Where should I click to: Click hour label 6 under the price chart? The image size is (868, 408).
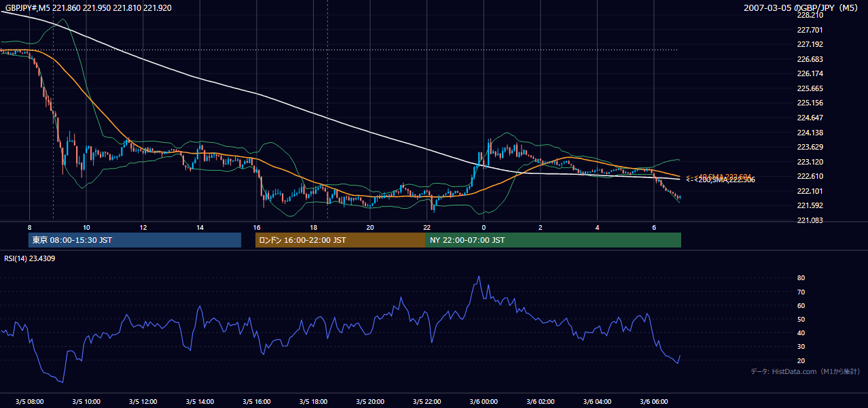tap(653, 227)
